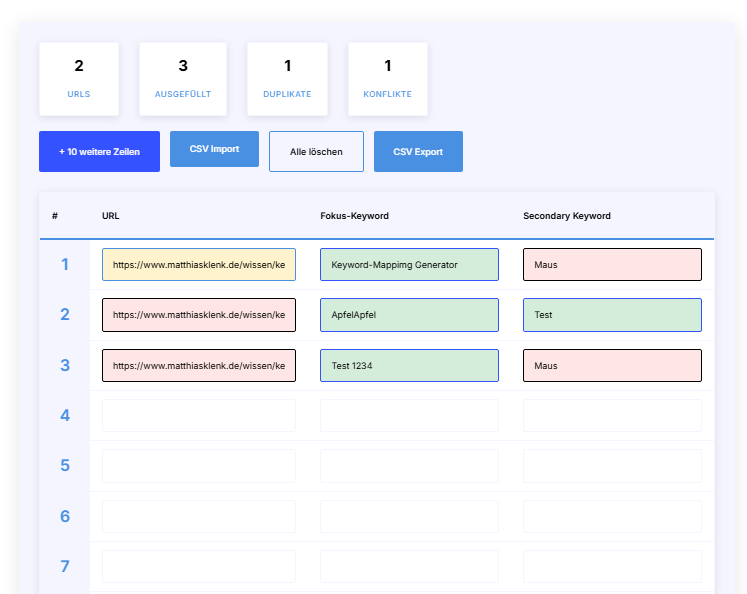Click the '#' column header

pyautogui.click(x=55, y=216)
